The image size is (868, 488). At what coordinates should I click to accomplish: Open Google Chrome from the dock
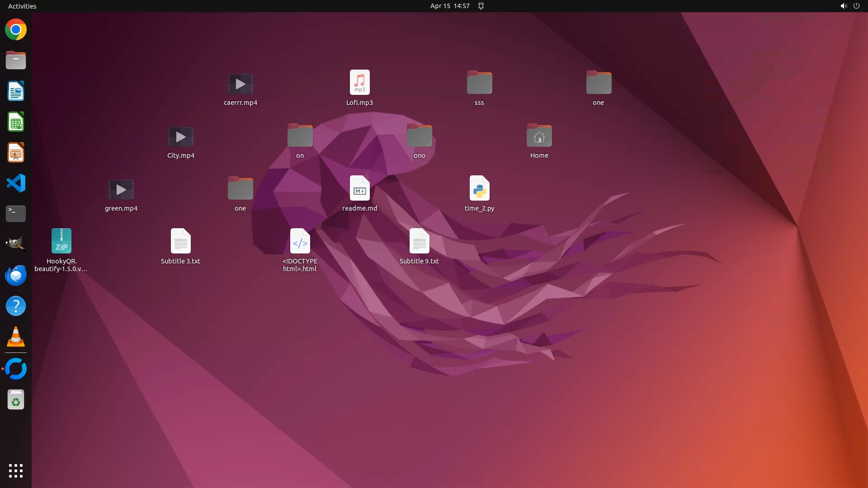coord(16,30)
